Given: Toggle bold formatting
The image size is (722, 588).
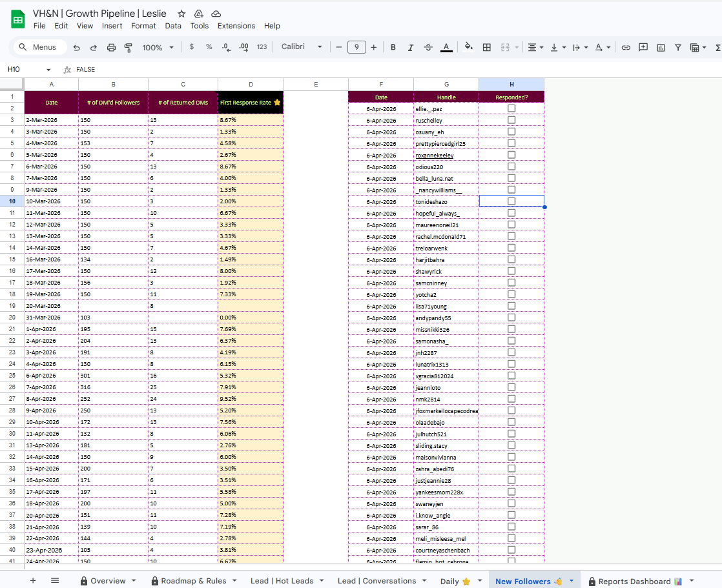Looking at the screenshot, I should [393, 47].
